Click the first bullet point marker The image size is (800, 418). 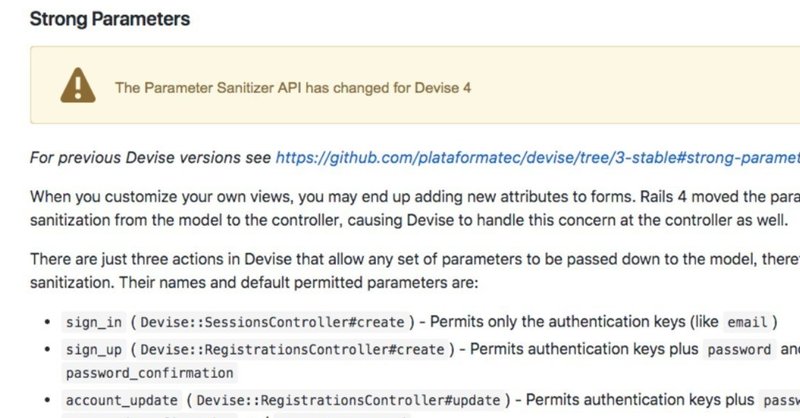[x=47, y=322]
